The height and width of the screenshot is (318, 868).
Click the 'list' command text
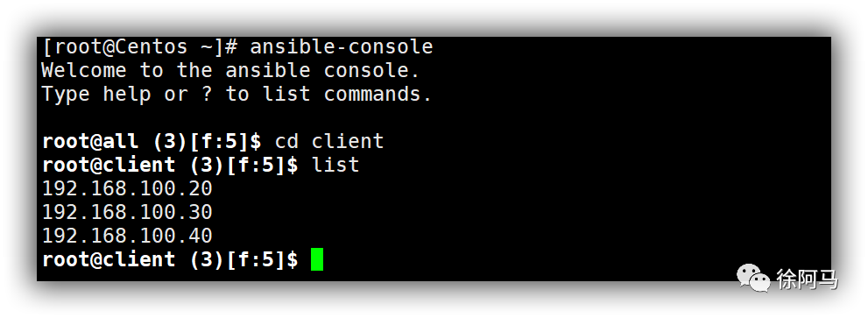[x=335, y=165]
